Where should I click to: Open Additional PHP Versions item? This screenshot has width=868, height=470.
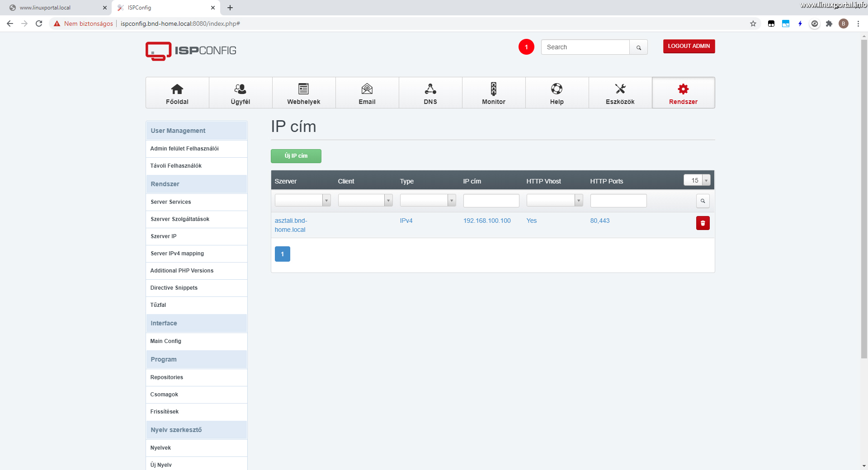(x=197, y=271)
